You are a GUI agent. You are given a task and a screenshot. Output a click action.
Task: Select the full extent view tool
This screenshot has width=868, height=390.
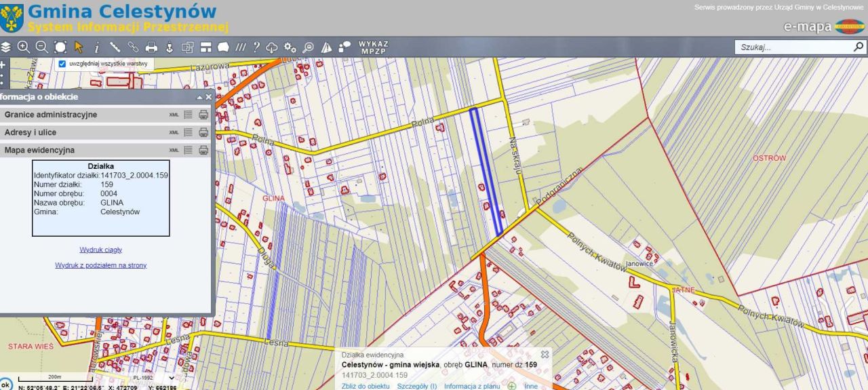click(x=60, y=47)
